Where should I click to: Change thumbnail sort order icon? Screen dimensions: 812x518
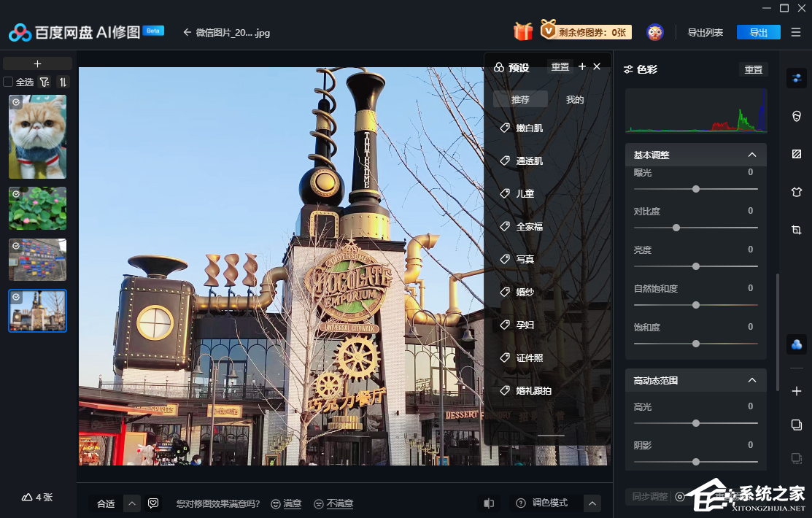(x=63, y=82)
